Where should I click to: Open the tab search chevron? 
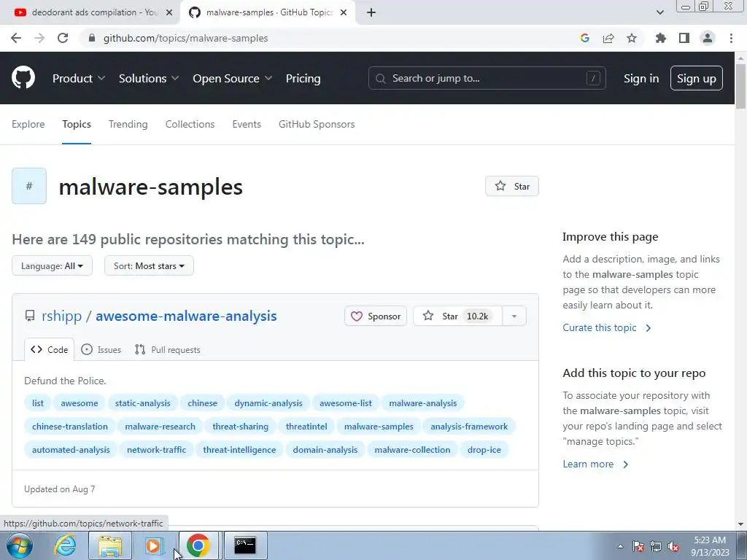[659, 12]
